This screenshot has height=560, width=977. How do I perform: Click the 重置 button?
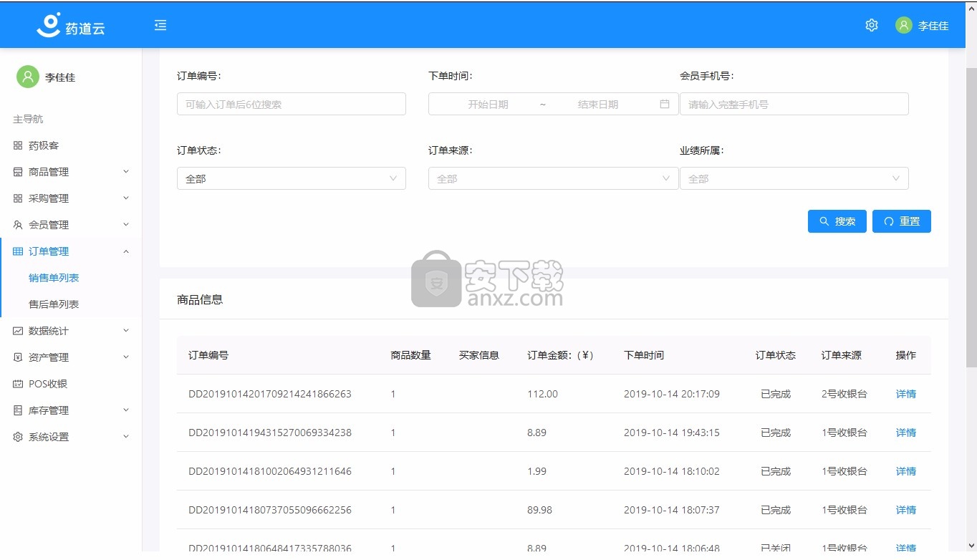(x=902, y=221)
